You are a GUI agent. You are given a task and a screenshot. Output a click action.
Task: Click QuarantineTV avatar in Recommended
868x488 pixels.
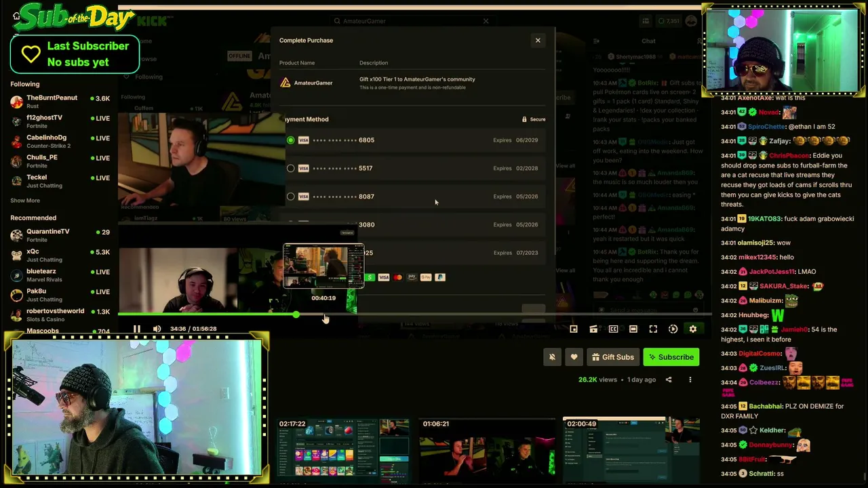16,235
